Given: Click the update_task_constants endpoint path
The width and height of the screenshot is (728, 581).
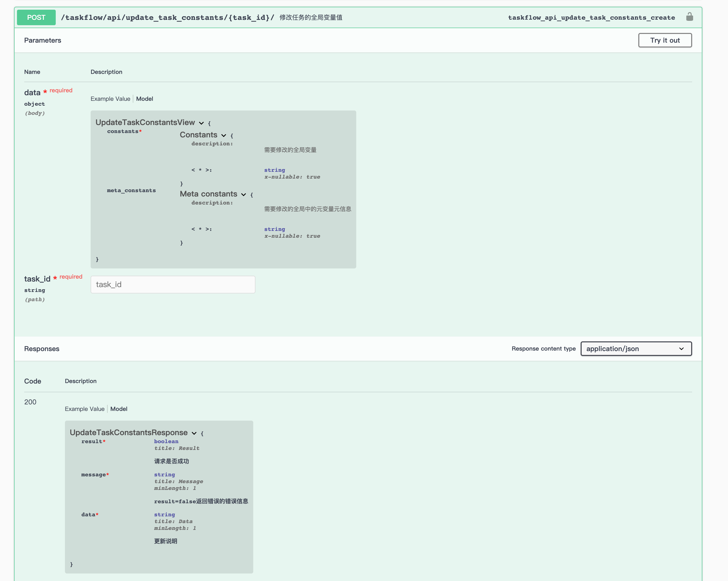Looking at the screenshot, I should tap(167, 17).
